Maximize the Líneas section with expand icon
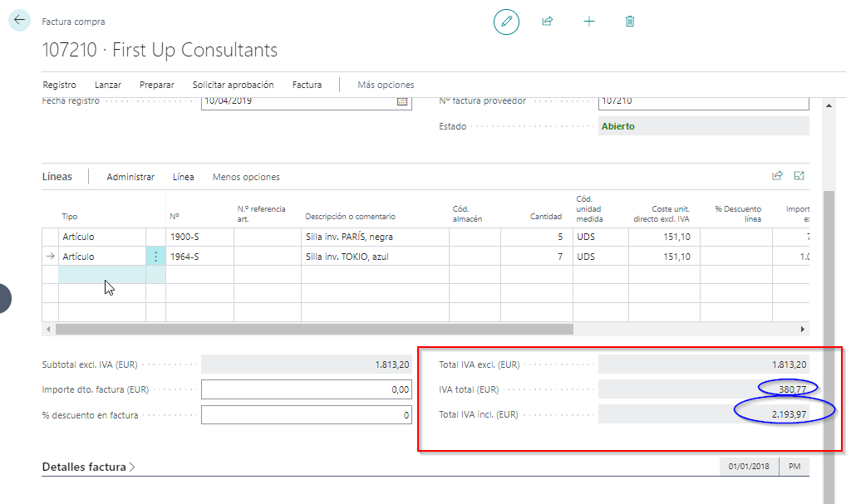846x504 pixels. tap(799, 176)
